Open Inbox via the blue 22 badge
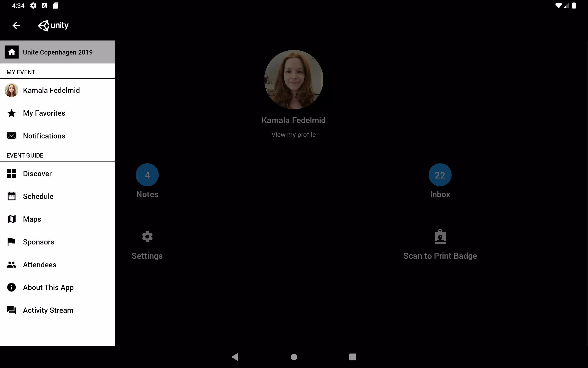 pos(440,175)
